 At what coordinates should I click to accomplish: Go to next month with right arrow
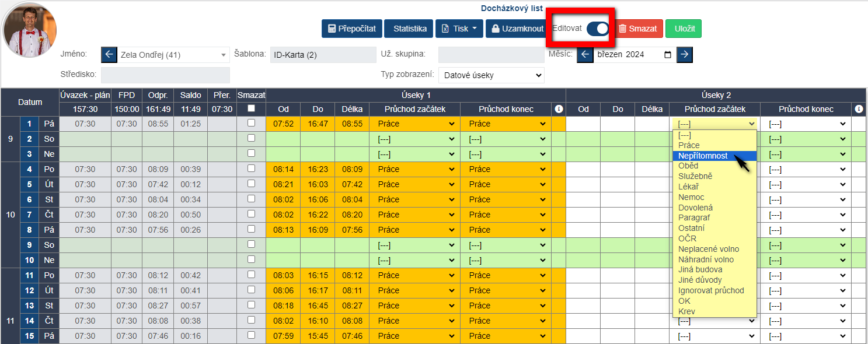pos(685,55)
